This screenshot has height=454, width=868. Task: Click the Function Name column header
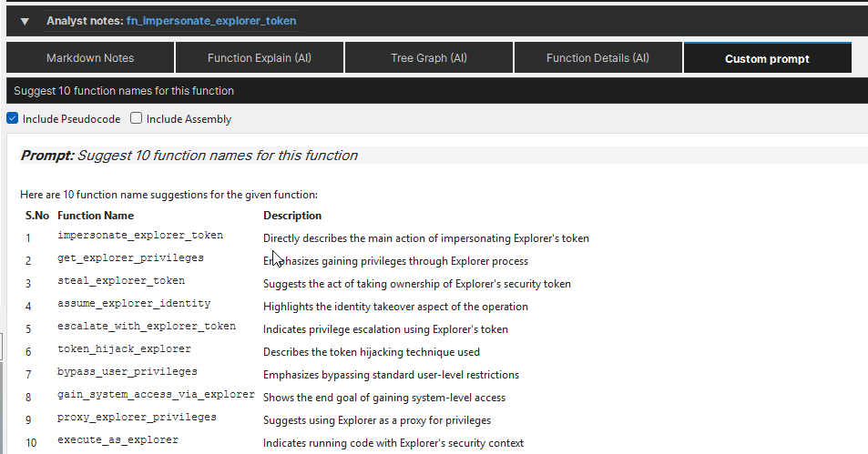(x=96, y=216)
